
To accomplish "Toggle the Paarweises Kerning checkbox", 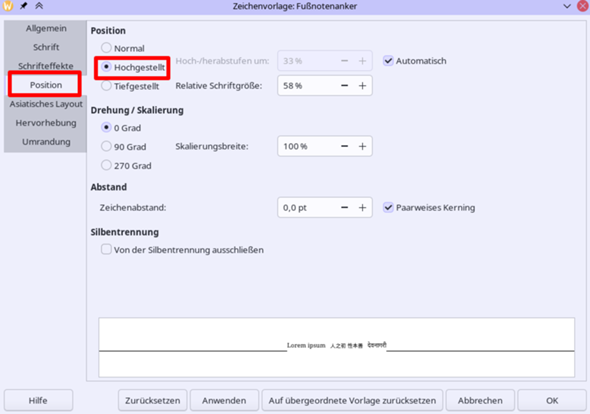I will pos(388,208).
